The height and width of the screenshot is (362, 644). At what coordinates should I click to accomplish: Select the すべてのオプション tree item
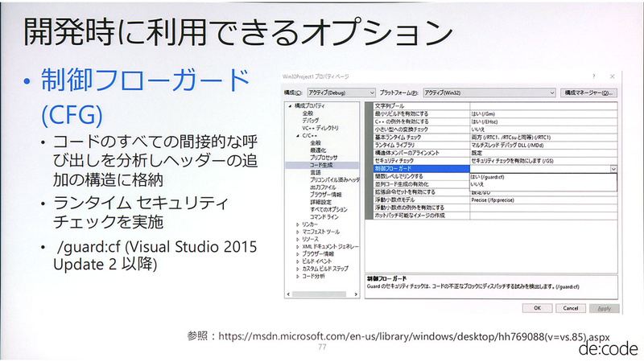328,209
